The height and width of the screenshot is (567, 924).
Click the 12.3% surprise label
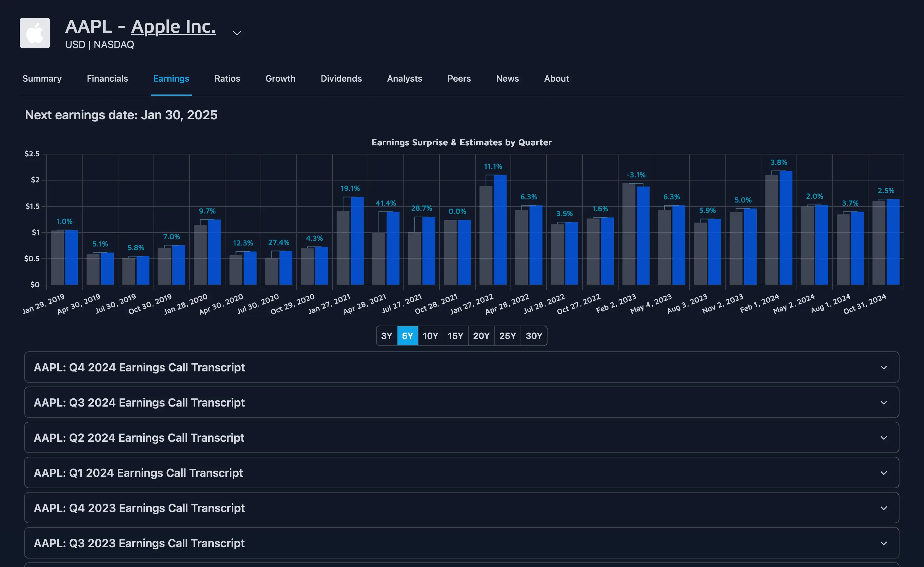[243, 243]
